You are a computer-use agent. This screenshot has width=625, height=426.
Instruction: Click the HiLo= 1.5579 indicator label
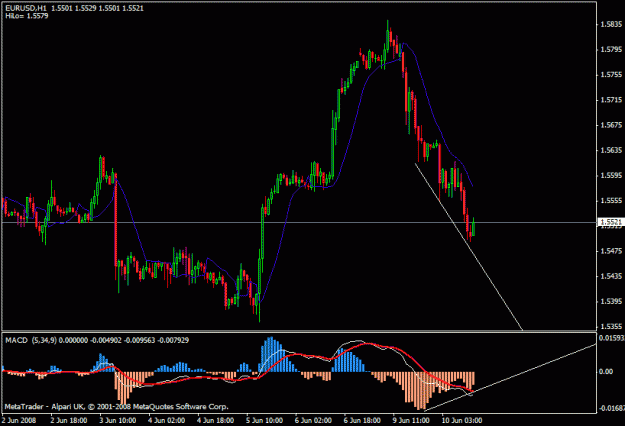point(27,16)
